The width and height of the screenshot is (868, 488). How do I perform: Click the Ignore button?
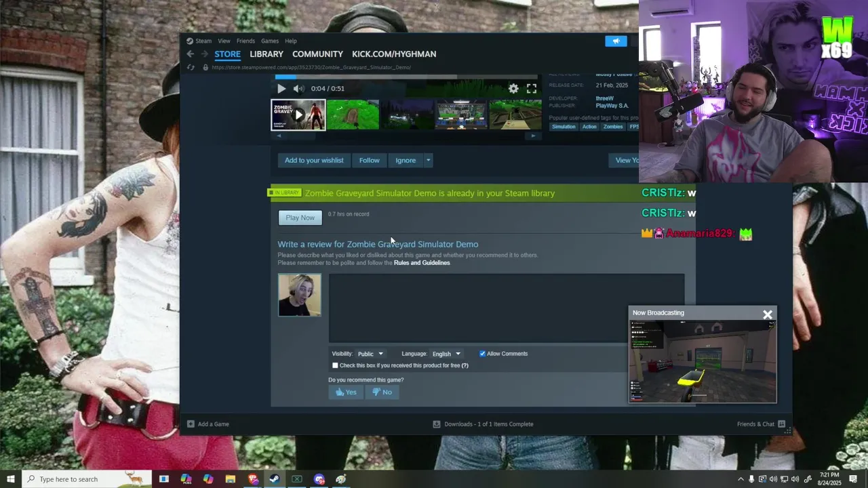(406, 161)
